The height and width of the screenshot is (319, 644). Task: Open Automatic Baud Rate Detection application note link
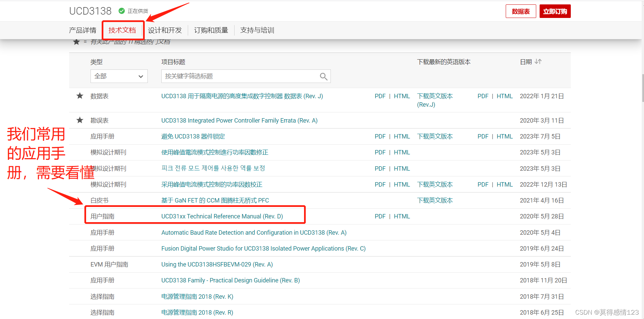tap(254, 233)
